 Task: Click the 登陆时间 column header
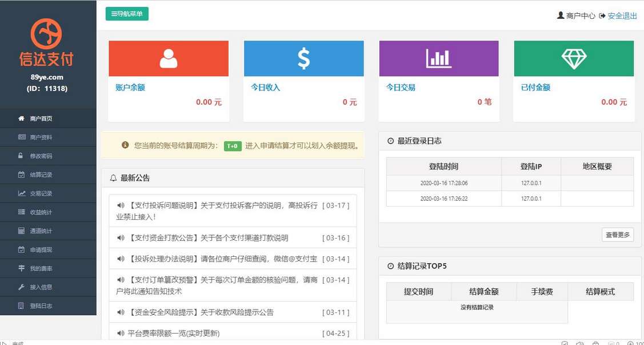[443, 166]
